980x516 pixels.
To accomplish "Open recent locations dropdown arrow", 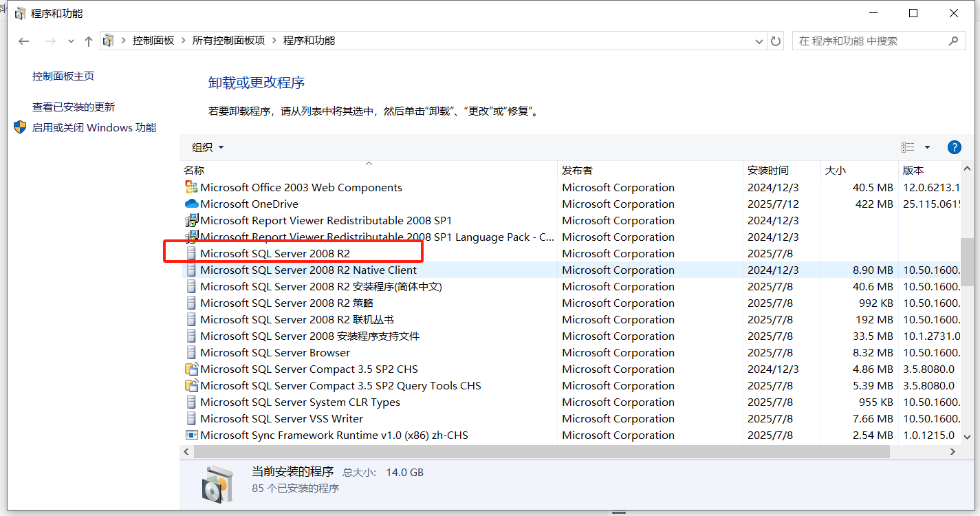I will (x=71, y=41).
